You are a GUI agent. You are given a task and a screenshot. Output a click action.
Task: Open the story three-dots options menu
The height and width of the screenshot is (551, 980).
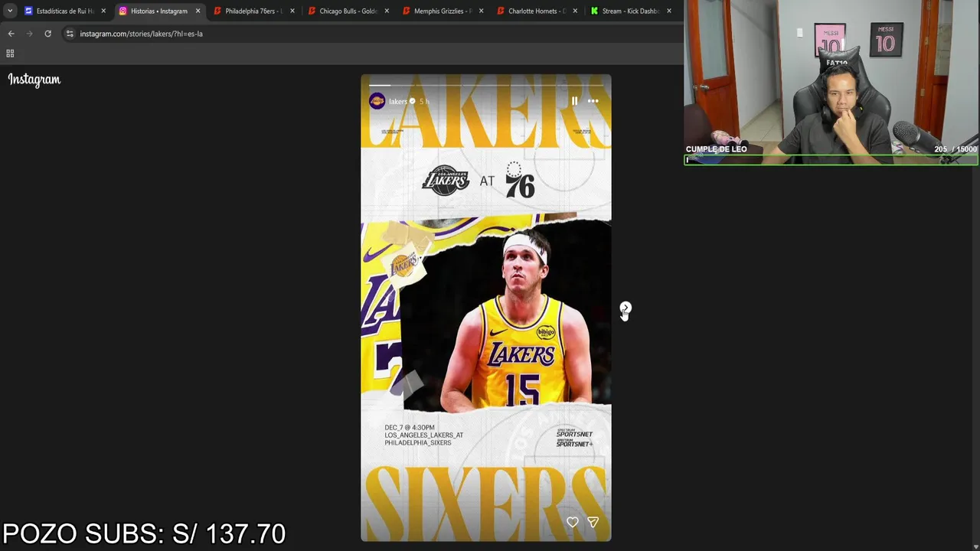tap(593, 101)
